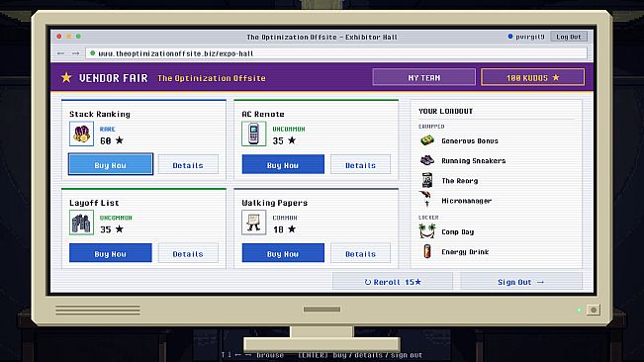Select the Running Sneakers icon
The width and height of the screenshot is (644, 362).
coord(427,160)
